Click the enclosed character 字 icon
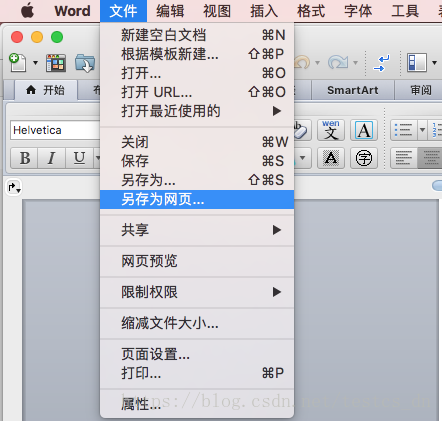This screenshot has height=421, width=442. coord(364,158)
